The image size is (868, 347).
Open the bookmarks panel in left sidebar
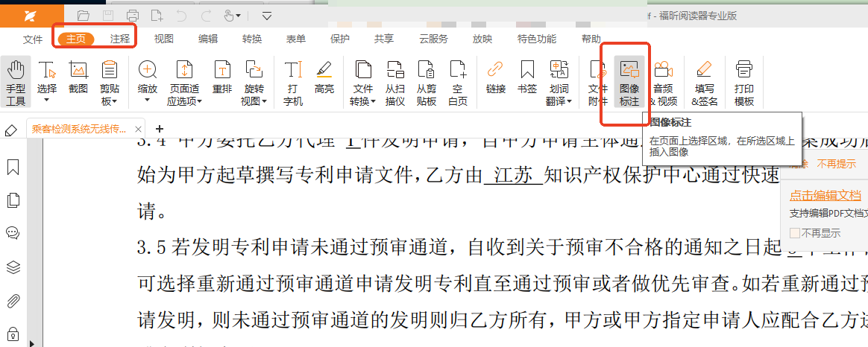pos(13,168)
